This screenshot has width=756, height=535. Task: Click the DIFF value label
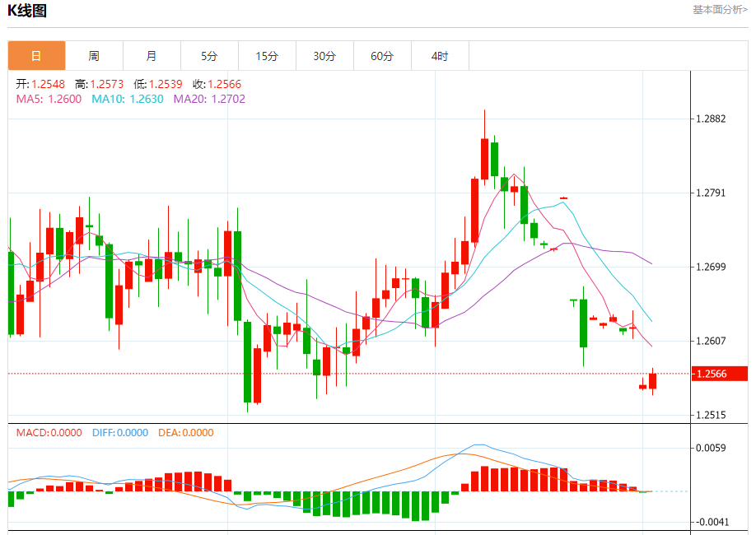[120, 433]
